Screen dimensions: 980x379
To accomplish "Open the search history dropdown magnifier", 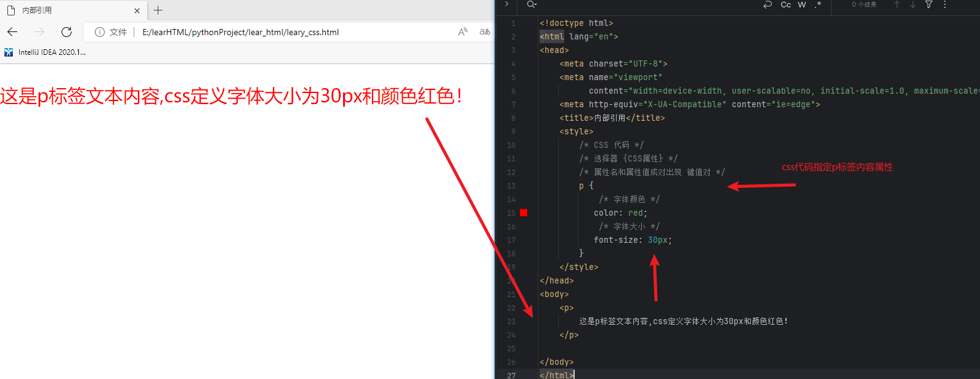I will pos(532,4).
